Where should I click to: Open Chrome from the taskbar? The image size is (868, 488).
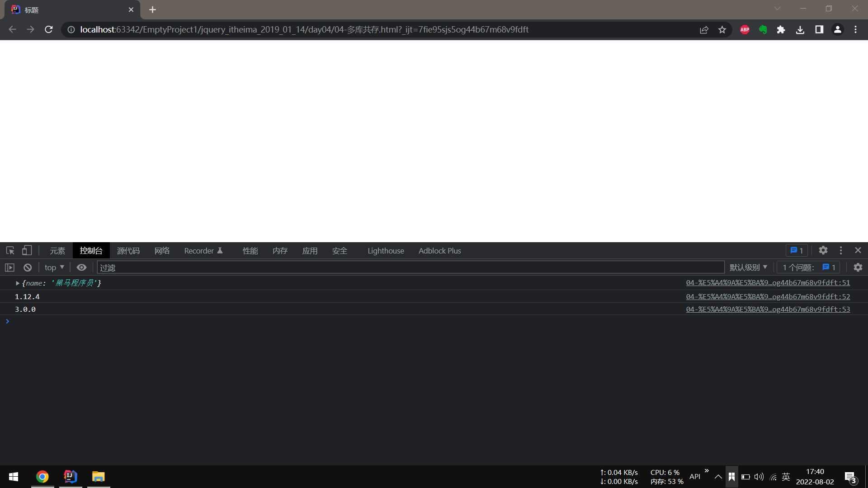pos(42,477)
